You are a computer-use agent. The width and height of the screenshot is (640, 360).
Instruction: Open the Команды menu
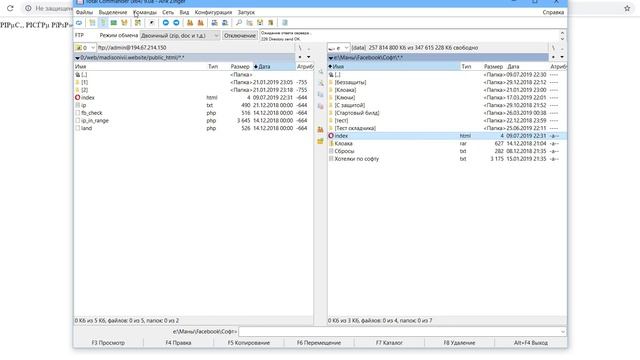145,12
